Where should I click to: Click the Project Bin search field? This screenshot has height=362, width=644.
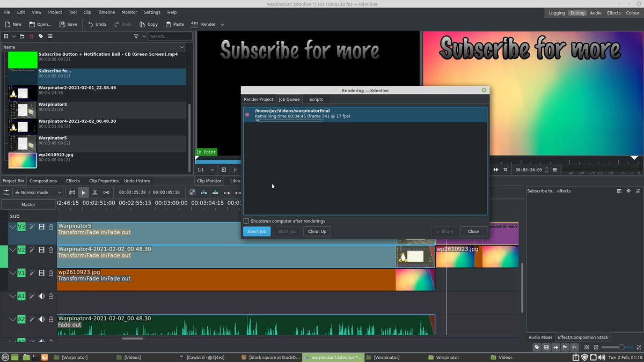(170, 36)
